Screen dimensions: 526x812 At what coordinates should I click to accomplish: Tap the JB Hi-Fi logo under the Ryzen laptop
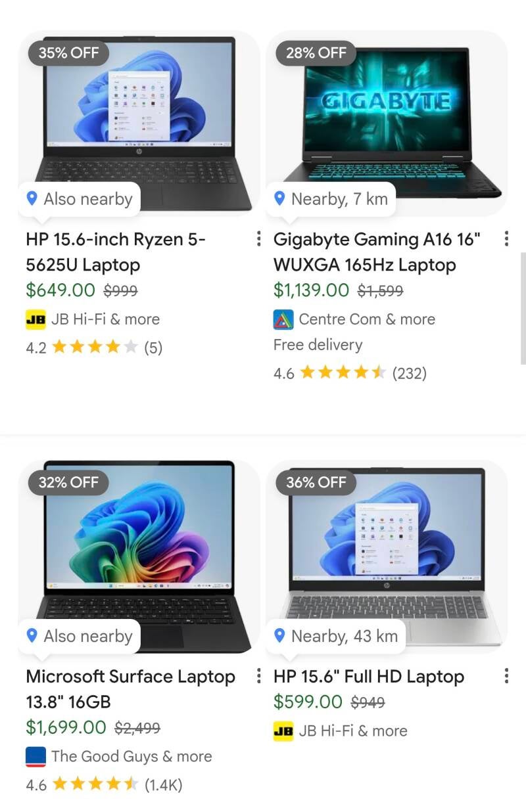pos(36,320)
